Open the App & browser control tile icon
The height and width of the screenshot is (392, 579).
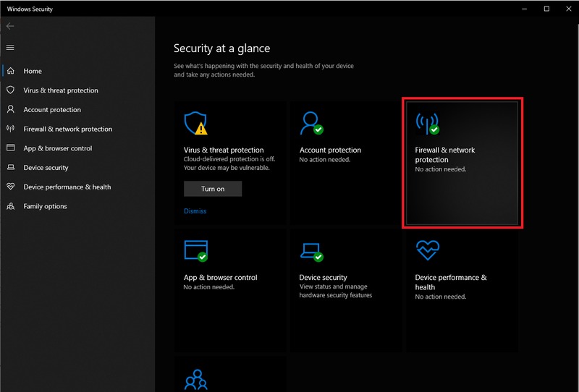point(195,251)
